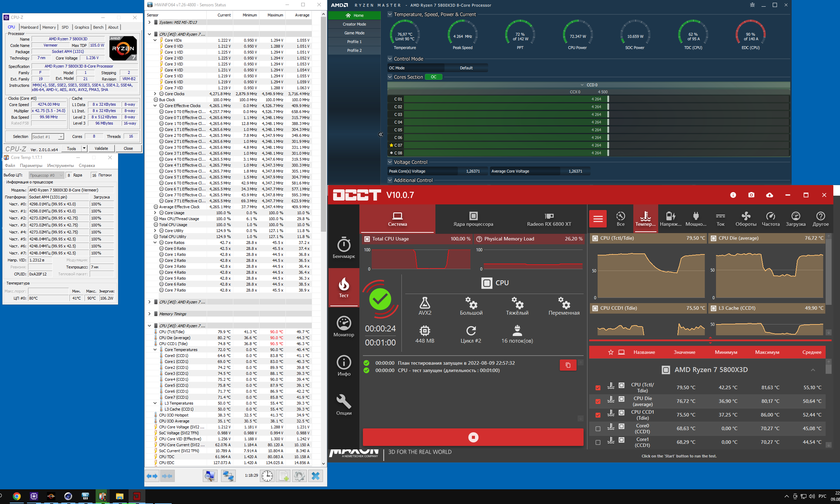The height and width of the screenshot is (504, 840).
Task: Enable the Core0 (CCD1) sensor checkbox
Action: (x=598, y=428)
